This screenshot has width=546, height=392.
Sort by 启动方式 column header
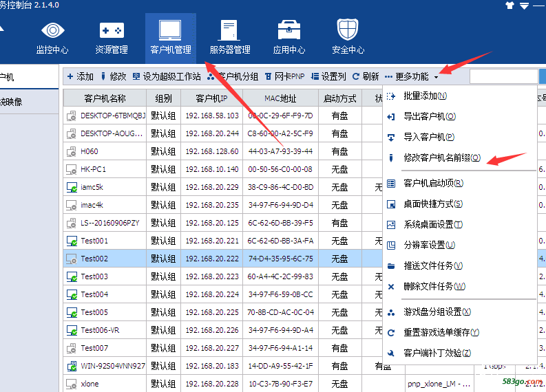340,98
